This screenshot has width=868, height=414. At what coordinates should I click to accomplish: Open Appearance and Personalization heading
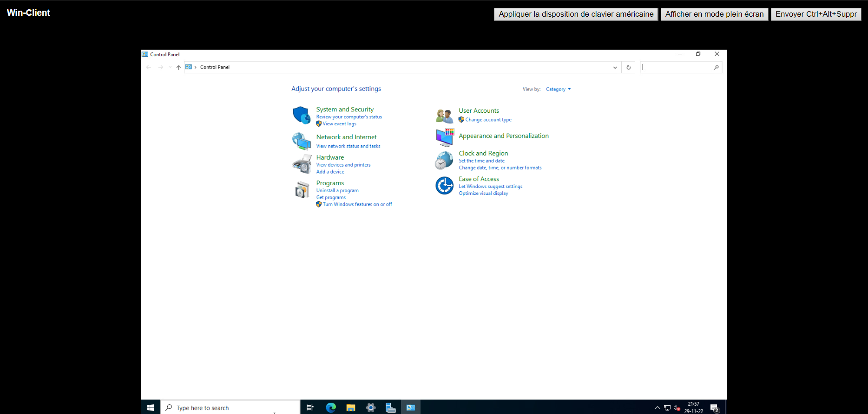504,136
